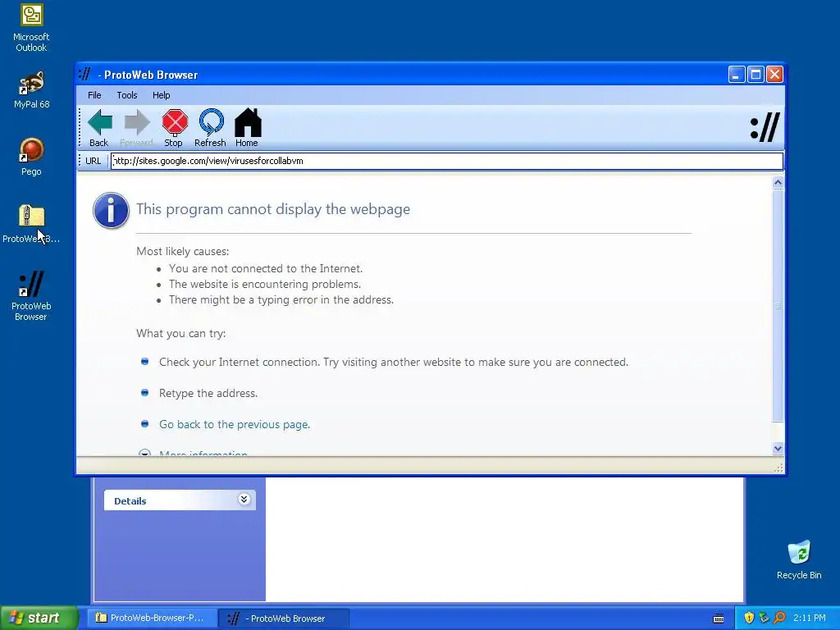The image size is (840, 630).
Task: Click the greyed Forward arrow button
Action: 137,128
